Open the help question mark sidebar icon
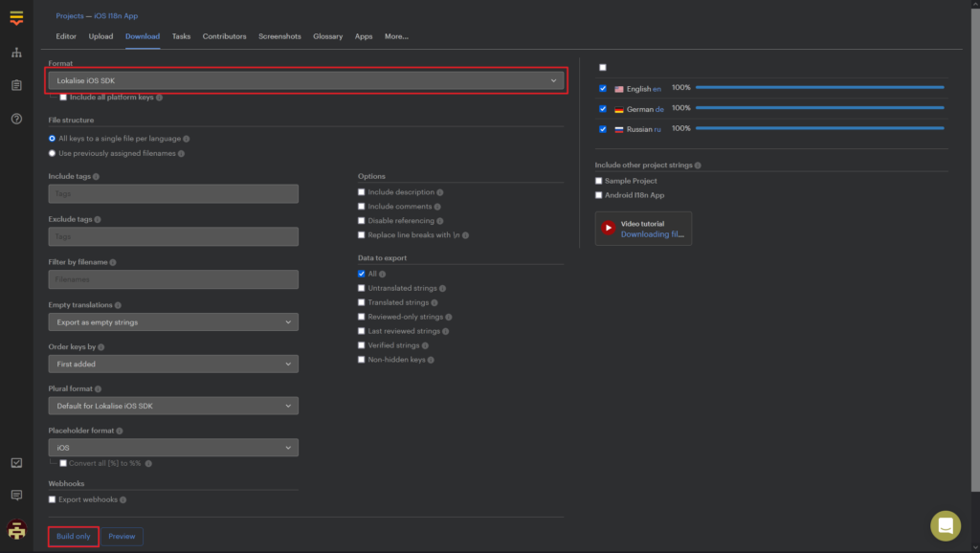The image size is (980, 553). (16, 119)
